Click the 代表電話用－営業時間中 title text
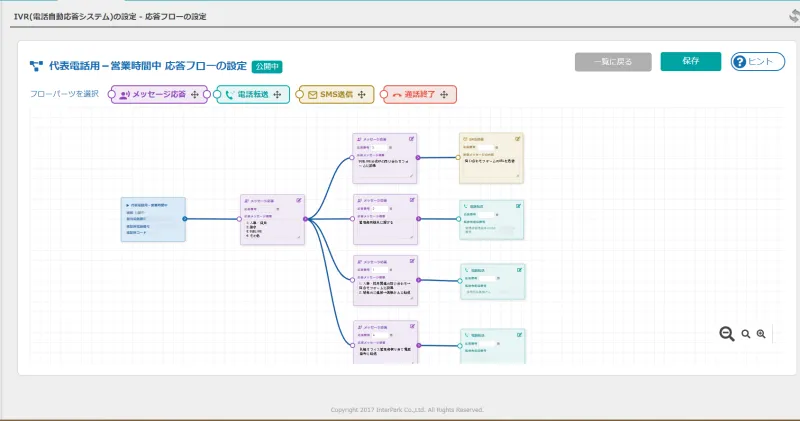Screen dimensions: 800x421 (148, 66)
